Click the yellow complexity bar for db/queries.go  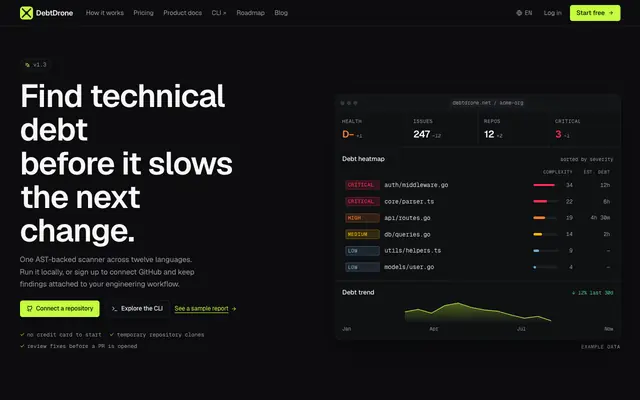(538, 234)
